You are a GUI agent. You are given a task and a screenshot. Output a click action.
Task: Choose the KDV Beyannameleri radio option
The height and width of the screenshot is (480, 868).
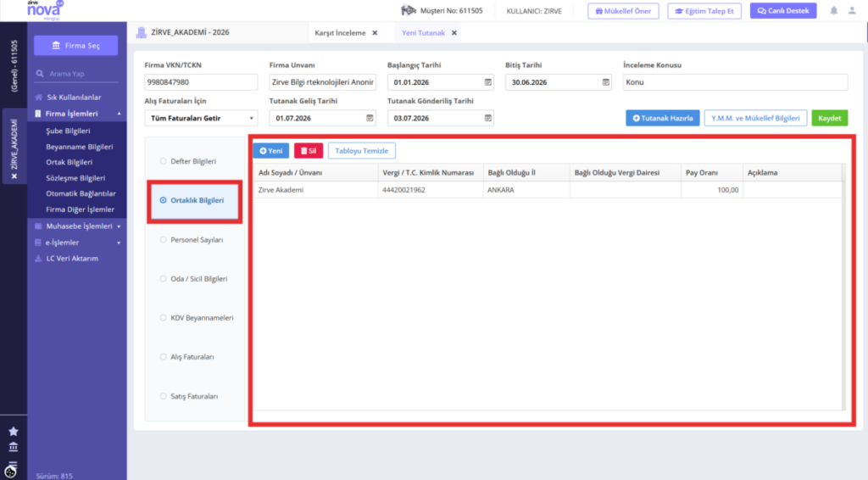pos(163,318)
